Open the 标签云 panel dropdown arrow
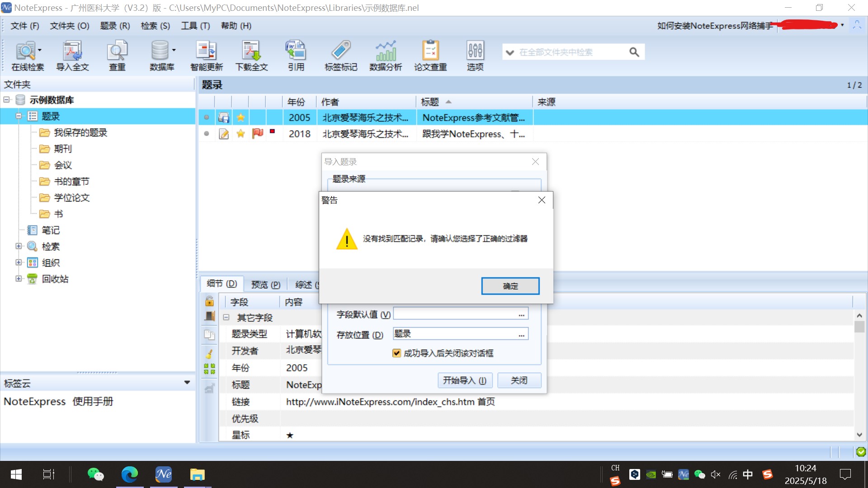This screenshot has width=868, height=488. 187,383
